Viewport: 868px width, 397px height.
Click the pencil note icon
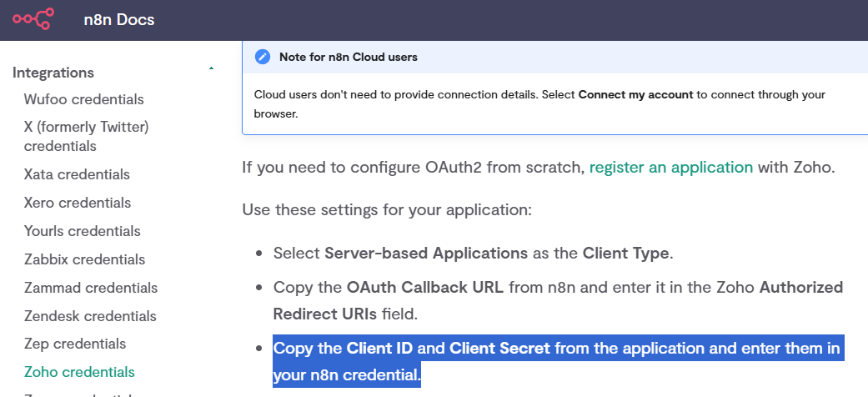point(263,57)
